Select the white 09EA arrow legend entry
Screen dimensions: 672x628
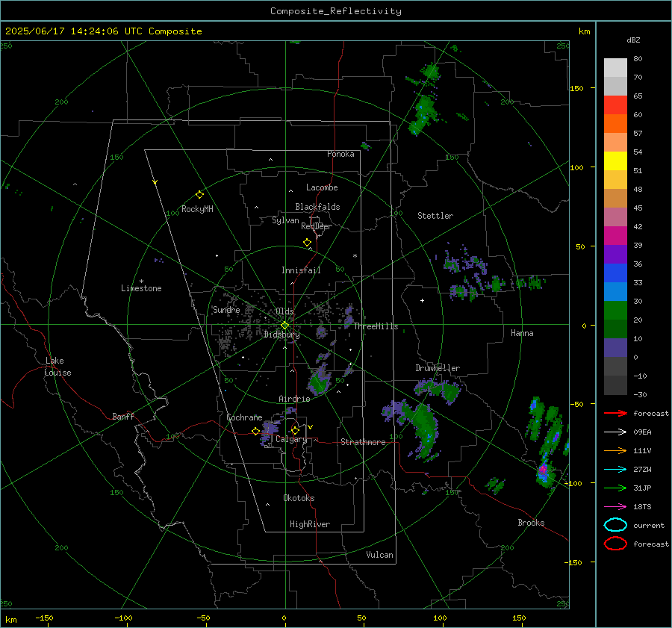[615, 432]
